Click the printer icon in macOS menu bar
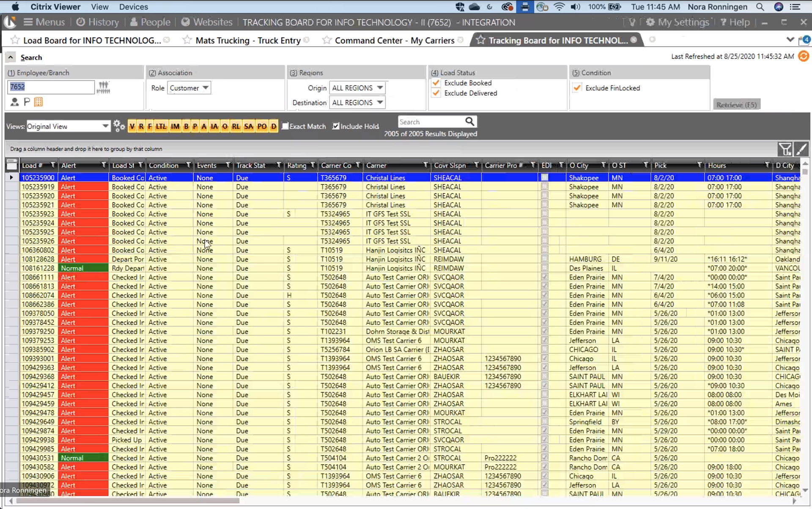 coord(525,7)
